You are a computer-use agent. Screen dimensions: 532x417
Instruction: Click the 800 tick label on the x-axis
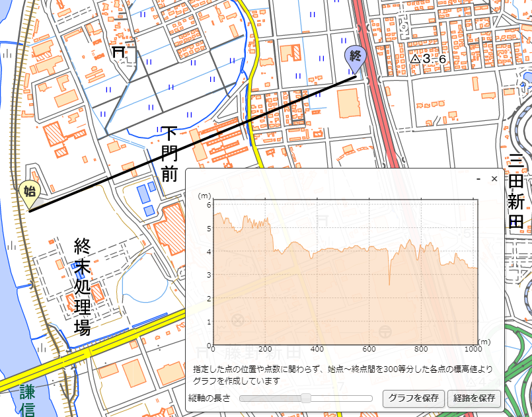pos(421,349)
